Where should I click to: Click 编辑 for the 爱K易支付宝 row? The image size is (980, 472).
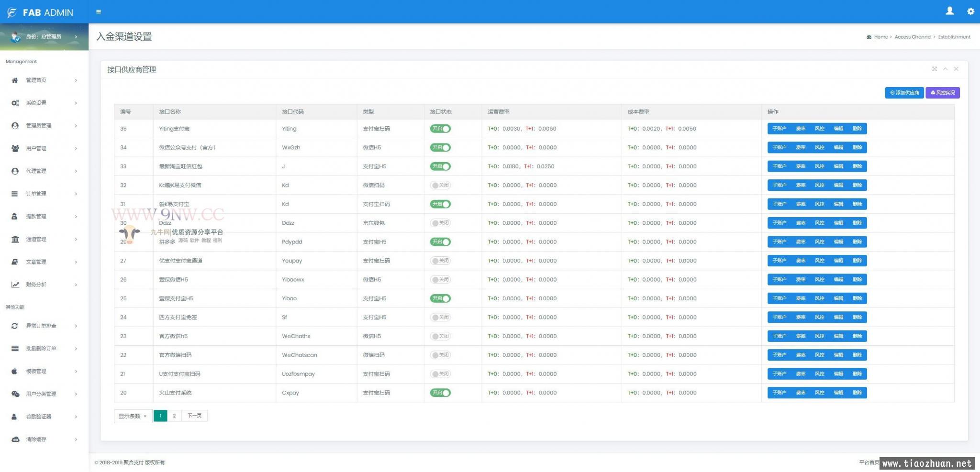click(x=838, y=204)
